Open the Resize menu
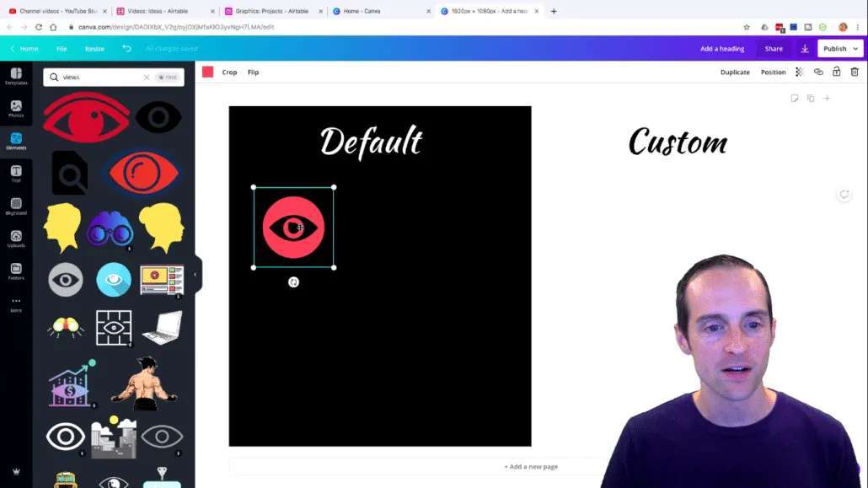 pos(94,49)
